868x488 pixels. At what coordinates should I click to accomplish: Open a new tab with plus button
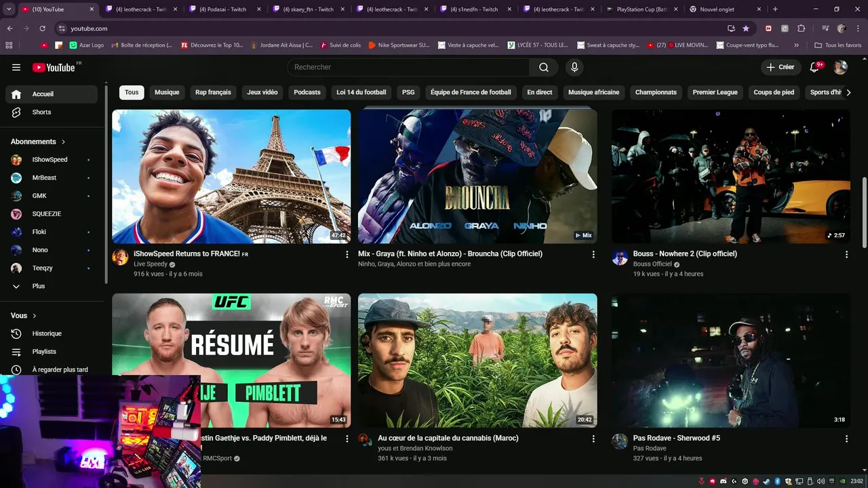pos(775,9)
